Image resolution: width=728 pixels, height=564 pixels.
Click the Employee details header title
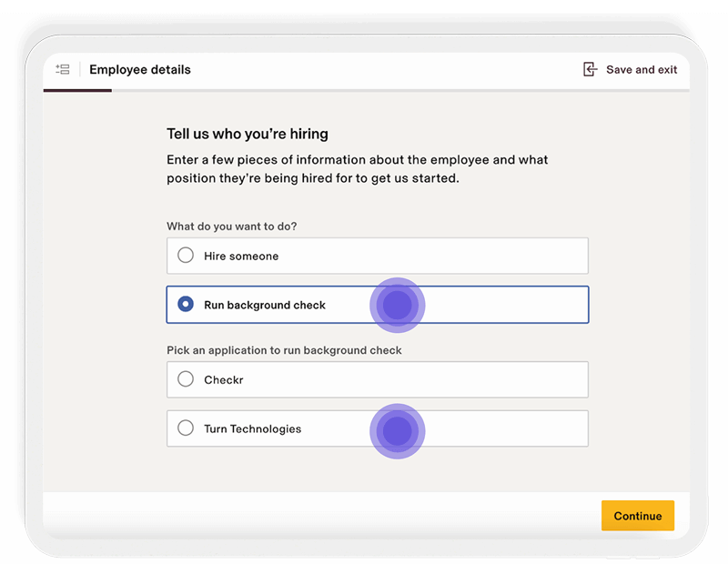point(140,70)
